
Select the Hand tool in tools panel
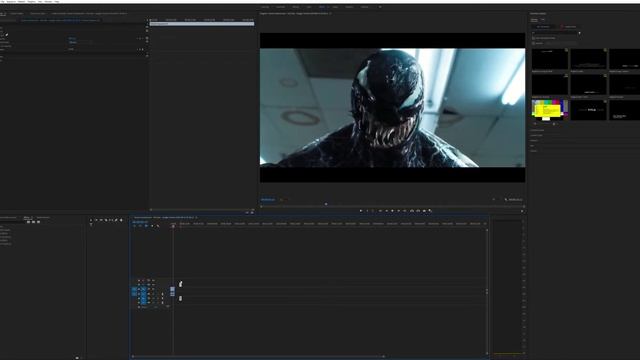click(x=121, y=220)
